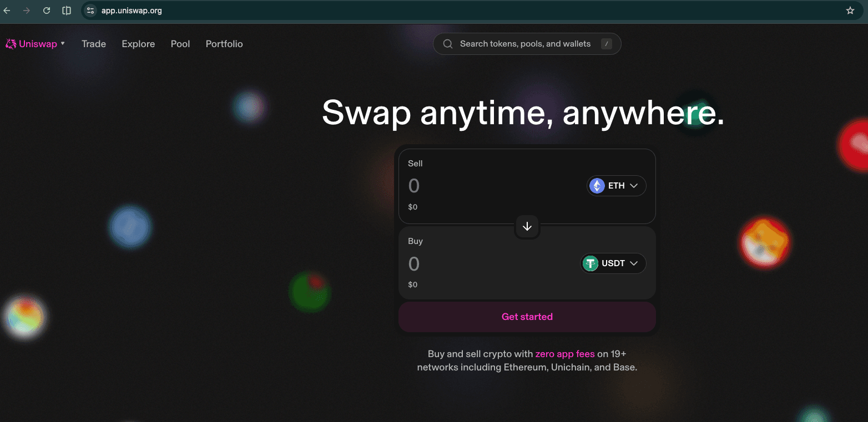Open the Trade menu
Viewport: 868px width, 422px height.
[x=94, y=44]
